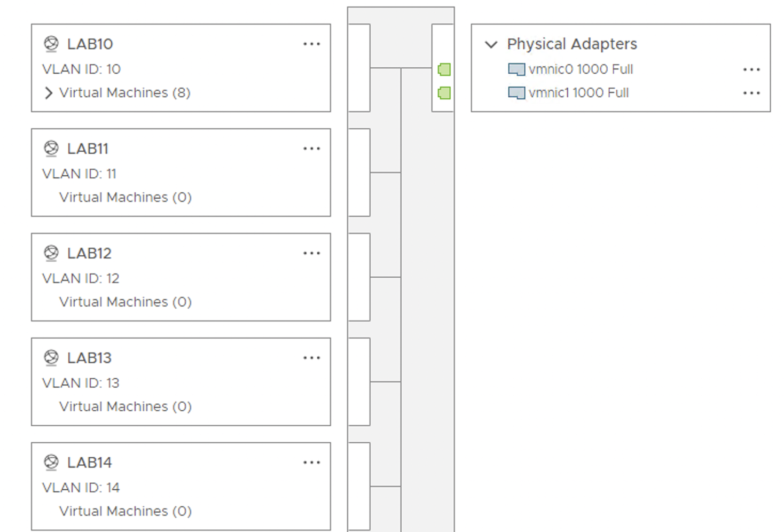Image resolution: width=784 pixels, height=532 pixels.
Task: Select vmnic1 1000 Full adapter entry
Action: [x=578, y=93]
